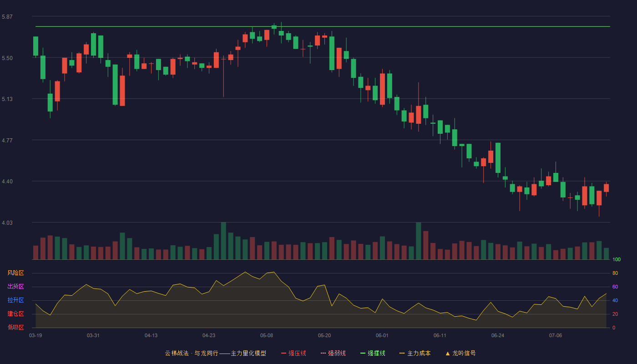Click the 07-06 date label
637x364 pixels.
[x=556, y=335]
